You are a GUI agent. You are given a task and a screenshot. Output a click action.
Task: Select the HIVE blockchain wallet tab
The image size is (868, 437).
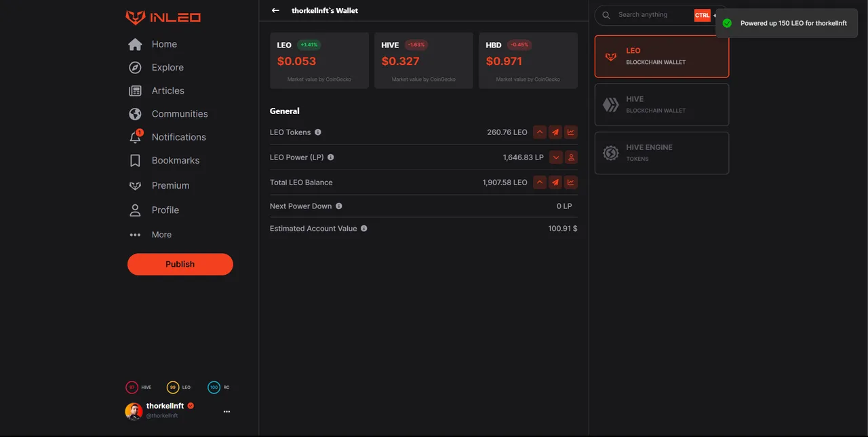coord(662,104)
